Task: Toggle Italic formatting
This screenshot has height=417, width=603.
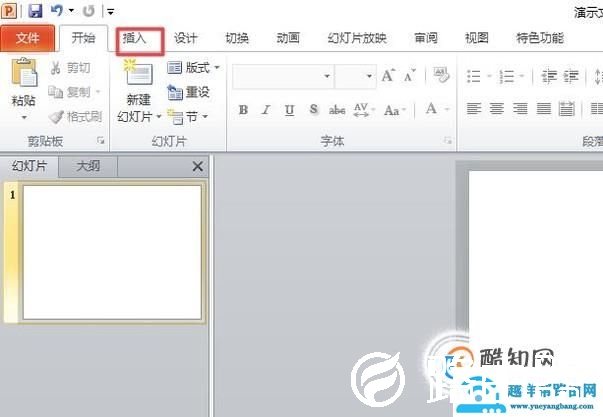Action: pyautogui.click(x=266, y=110)
